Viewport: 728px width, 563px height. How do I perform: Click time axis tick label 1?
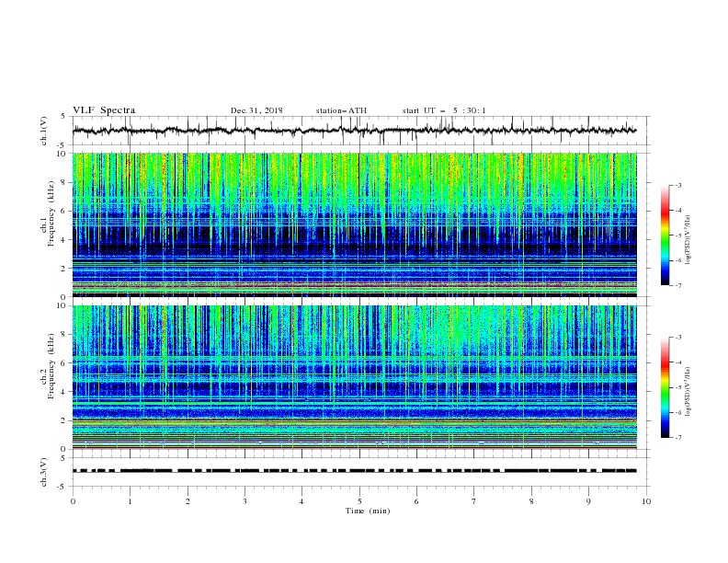coord(130,501)
